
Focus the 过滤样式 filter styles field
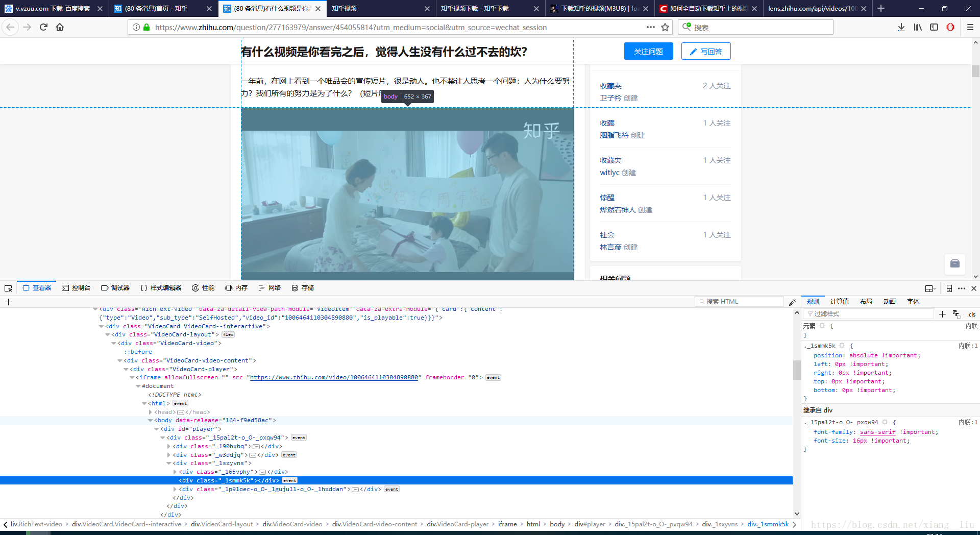coord(869,314)
